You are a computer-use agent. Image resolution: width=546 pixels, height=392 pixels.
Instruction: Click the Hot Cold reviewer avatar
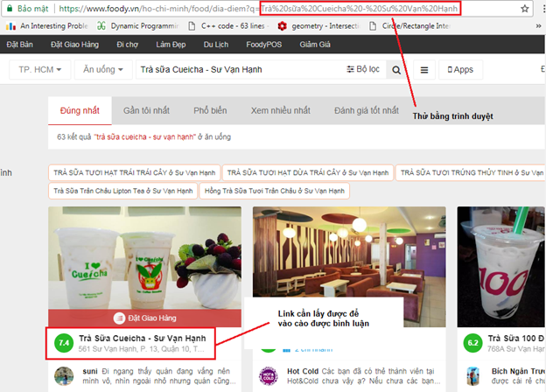coord(268,376)
